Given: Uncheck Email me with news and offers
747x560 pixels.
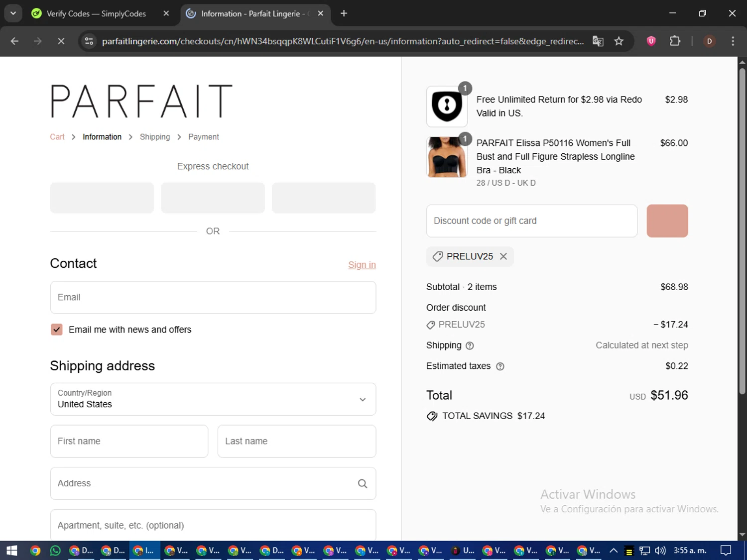Looking at the screenshot, I should coord(57,330).
